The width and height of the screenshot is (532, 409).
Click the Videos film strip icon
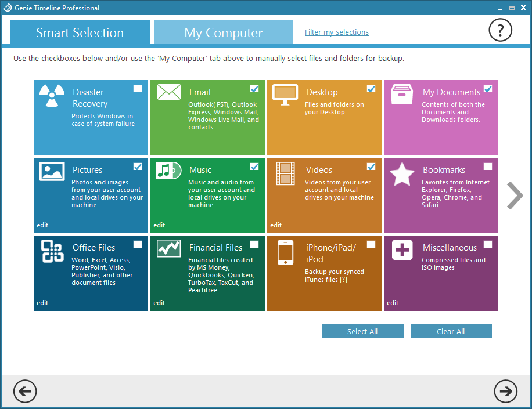(285, 173)
